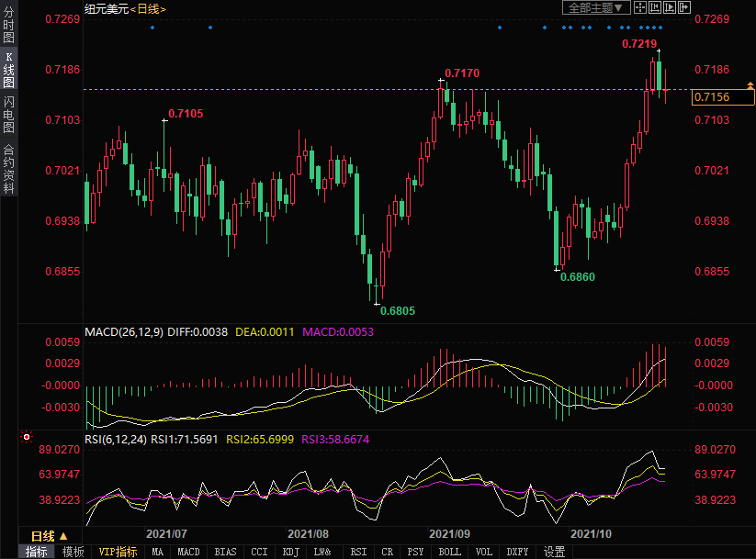The height and width of the screenshot is (559, 756).
Task: Open the 全部主题 dropdown
Action: pos(595,7)
